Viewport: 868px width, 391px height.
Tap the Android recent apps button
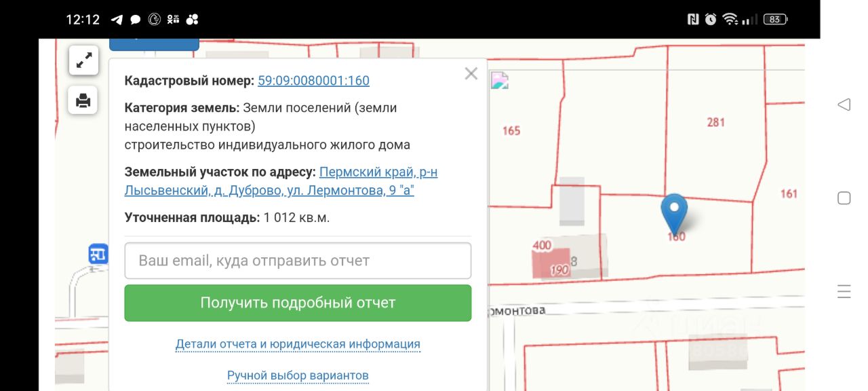point(844,292)
